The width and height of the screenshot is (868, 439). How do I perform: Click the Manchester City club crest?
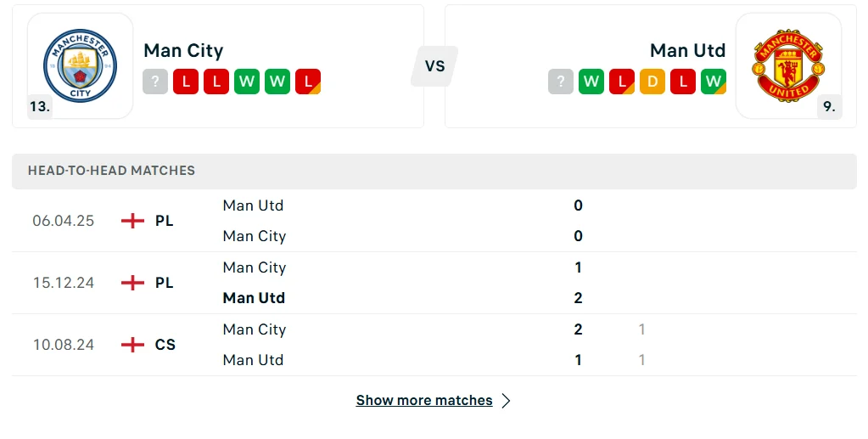pyautogui.click(x=81, y=65)
